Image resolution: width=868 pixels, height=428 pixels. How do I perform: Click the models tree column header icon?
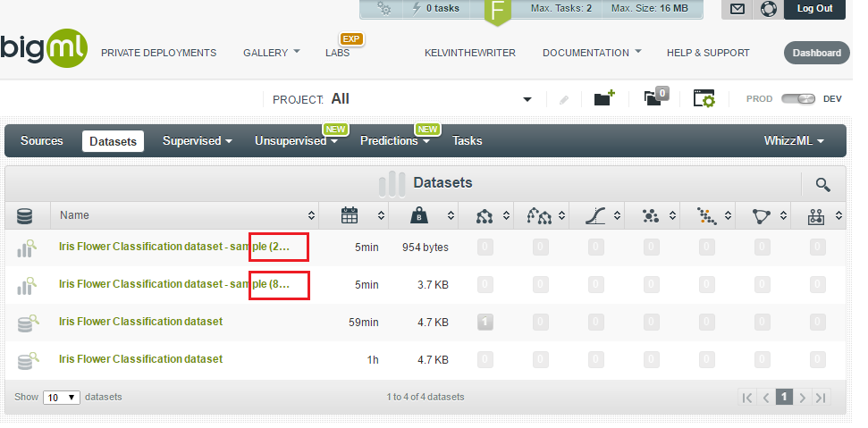pos(485,216)
